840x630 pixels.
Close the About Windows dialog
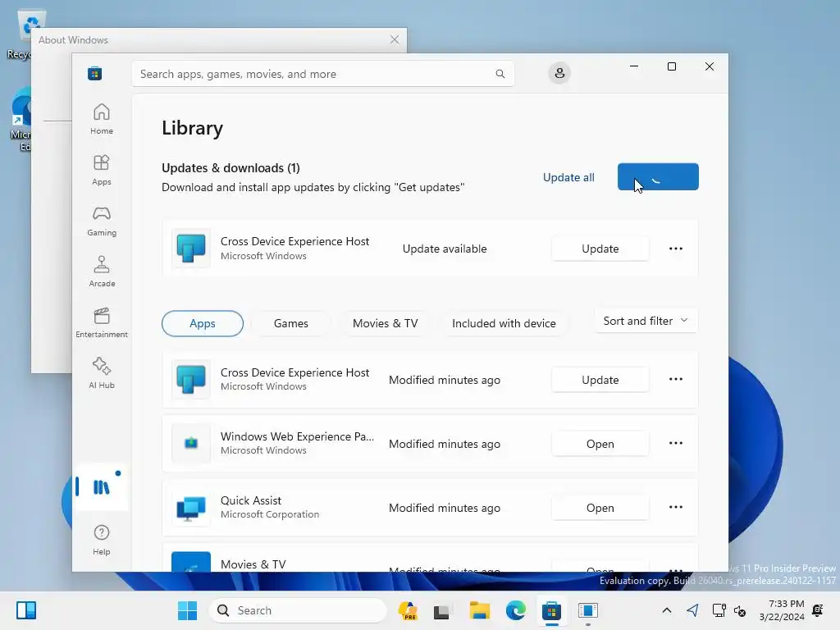coord(395,39)
